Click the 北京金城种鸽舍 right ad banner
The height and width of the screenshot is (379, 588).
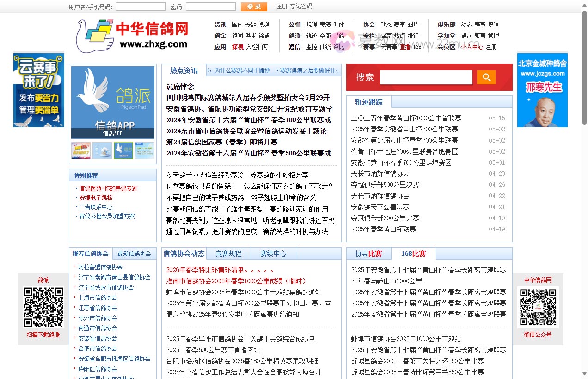coord(542,89)
